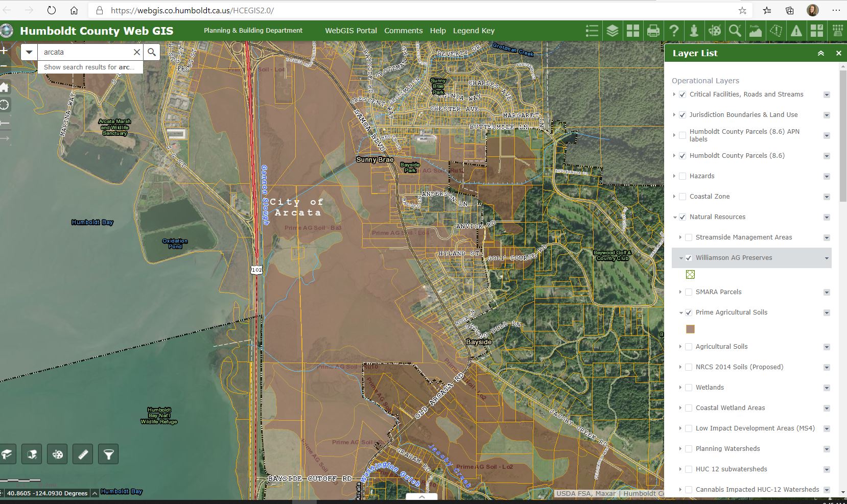The height and width of the screenshot is (504, 847).
Task: Open the Elevation Profile tool icon
Action: point(755,31)
